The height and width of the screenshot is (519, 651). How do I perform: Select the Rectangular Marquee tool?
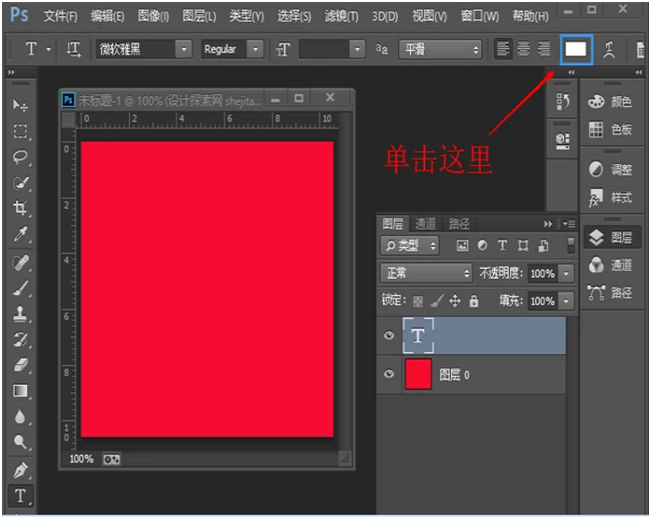point(20,131)
